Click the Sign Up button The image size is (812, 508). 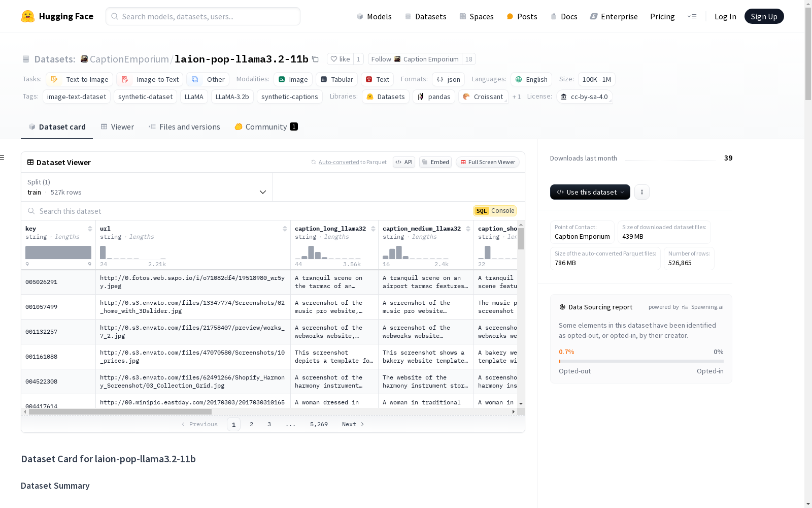764,16
